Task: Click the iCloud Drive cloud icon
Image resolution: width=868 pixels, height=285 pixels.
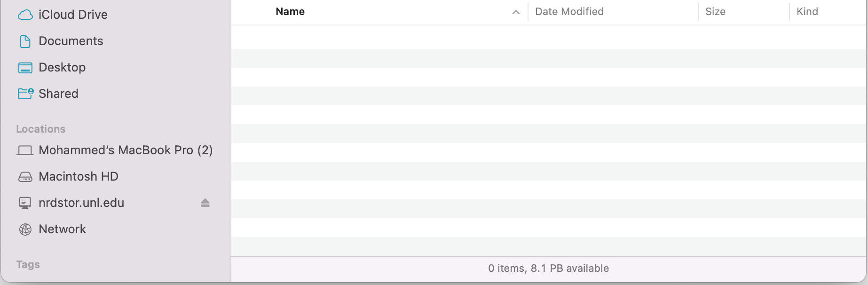Action: (x=25, y=15)
